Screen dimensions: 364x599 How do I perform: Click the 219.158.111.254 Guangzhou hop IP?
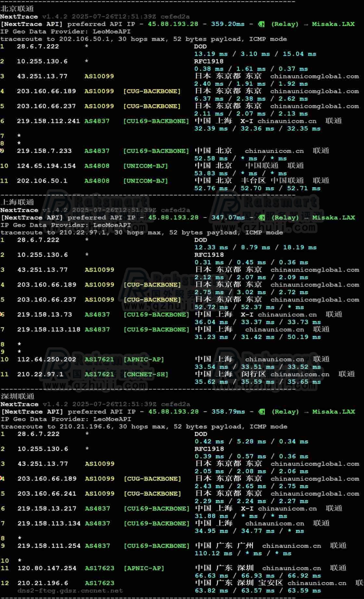pos(49,546)
